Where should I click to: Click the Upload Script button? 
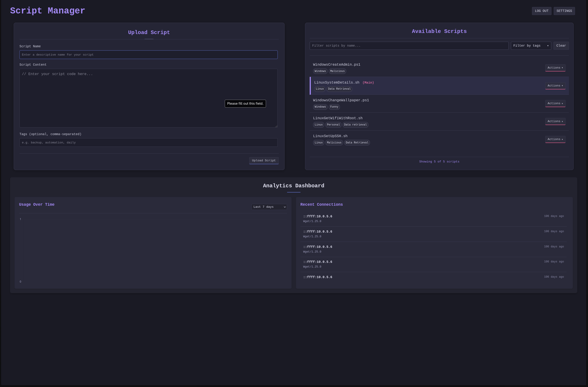coord(264,160)
